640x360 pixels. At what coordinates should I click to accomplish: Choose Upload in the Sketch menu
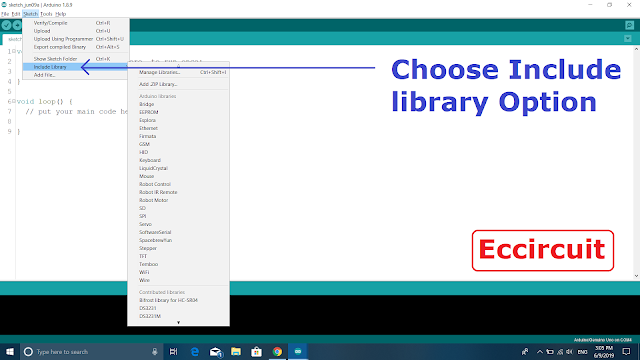coord(76,31)
